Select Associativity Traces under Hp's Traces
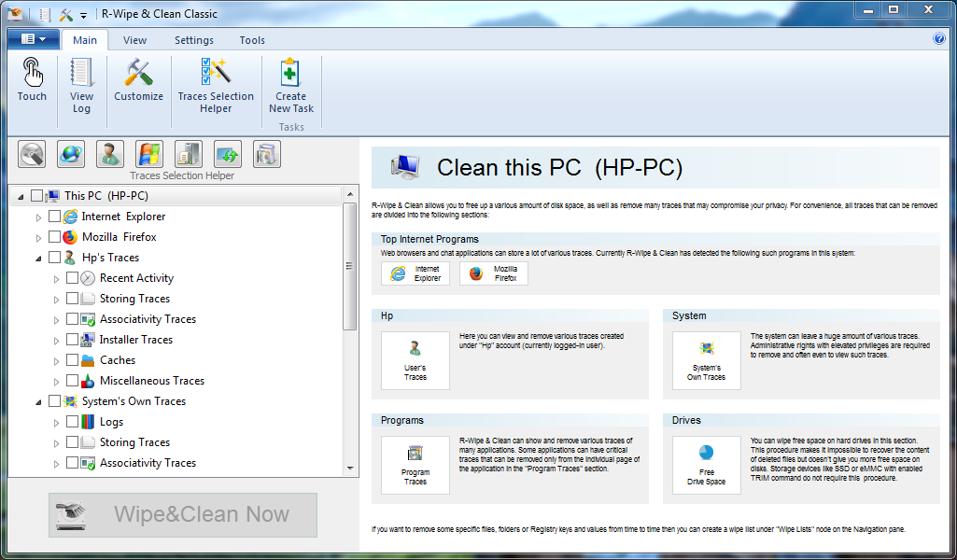 [x=148, y=319]
